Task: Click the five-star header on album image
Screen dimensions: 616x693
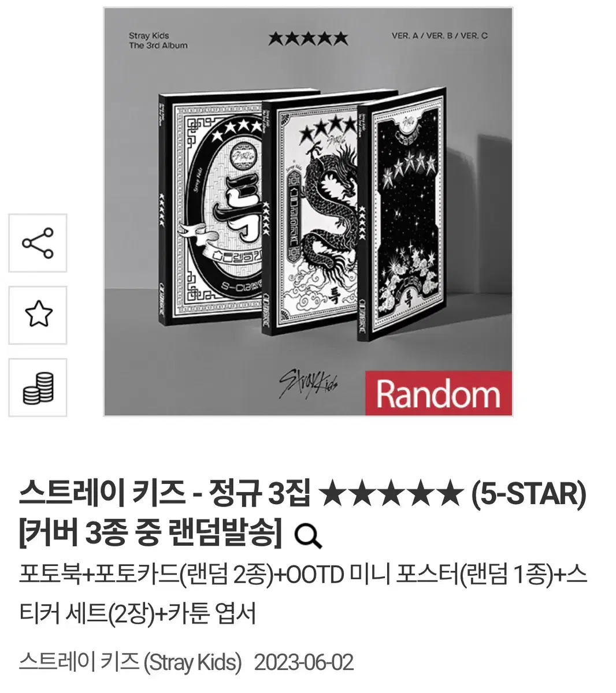Action: [x=308, y=38]
